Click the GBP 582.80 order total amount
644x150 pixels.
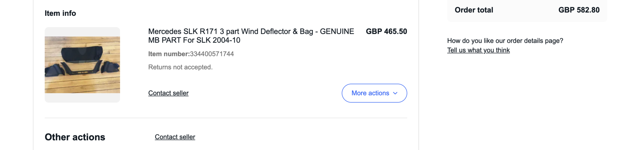[579, 10]
